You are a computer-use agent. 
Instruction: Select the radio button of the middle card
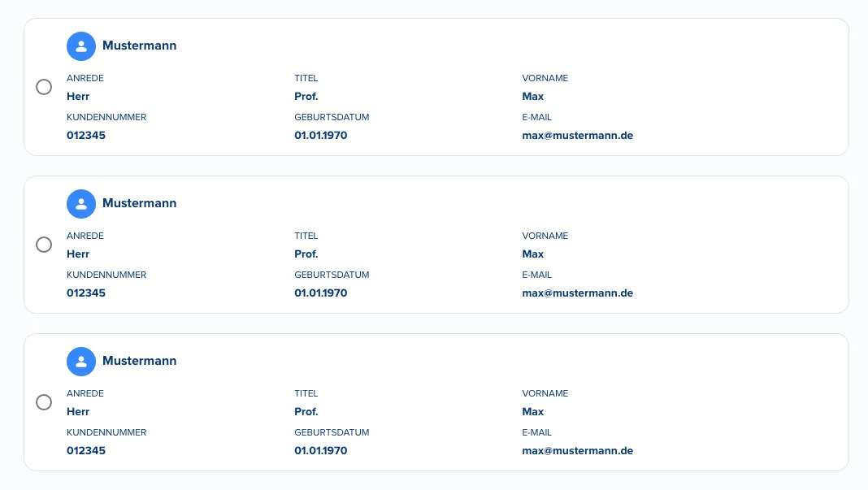(x=44, y=245)
